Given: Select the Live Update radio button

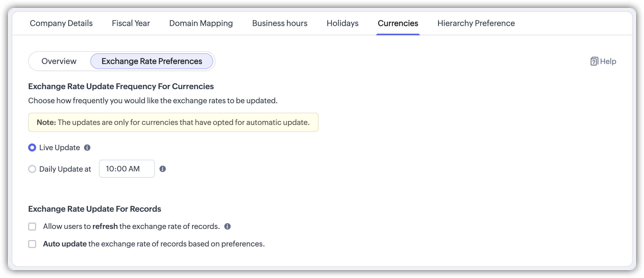Looking at the screenshot, I should point(32,147).
